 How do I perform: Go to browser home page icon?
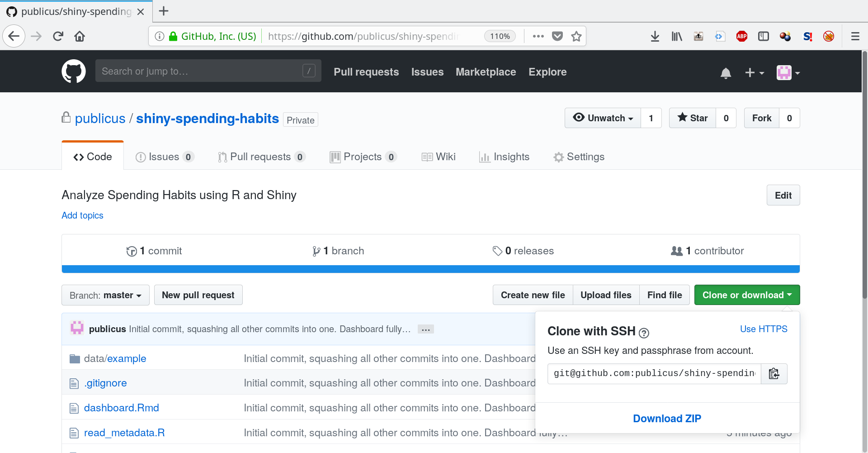click(80, 36)
